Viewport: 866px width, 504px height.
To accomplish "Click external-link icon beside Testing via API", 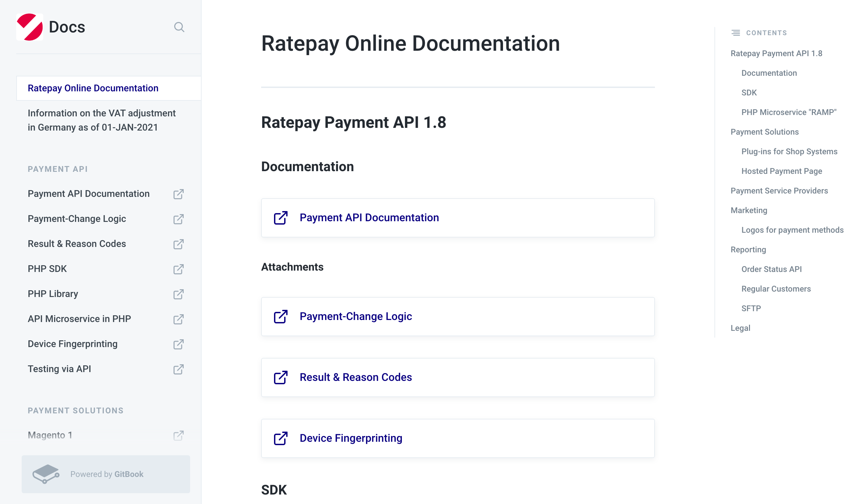I will (x=178, y=370).
